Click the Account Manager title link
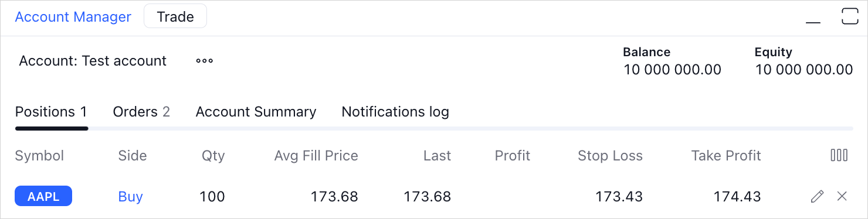This screenshot has height=219, width=868. point(73,17)
